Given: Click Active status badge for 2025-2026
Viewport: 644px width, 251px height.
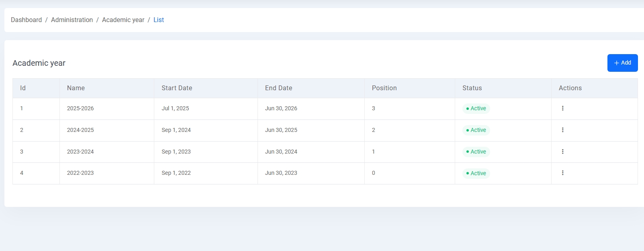Looking at the screenshot, I should pos(476,109).
